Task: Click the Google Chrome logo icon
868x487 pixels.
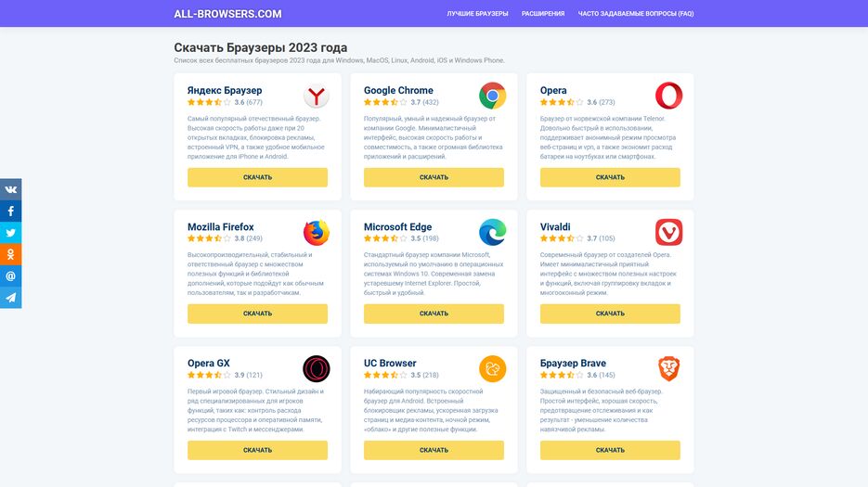Action: [492, 96]
